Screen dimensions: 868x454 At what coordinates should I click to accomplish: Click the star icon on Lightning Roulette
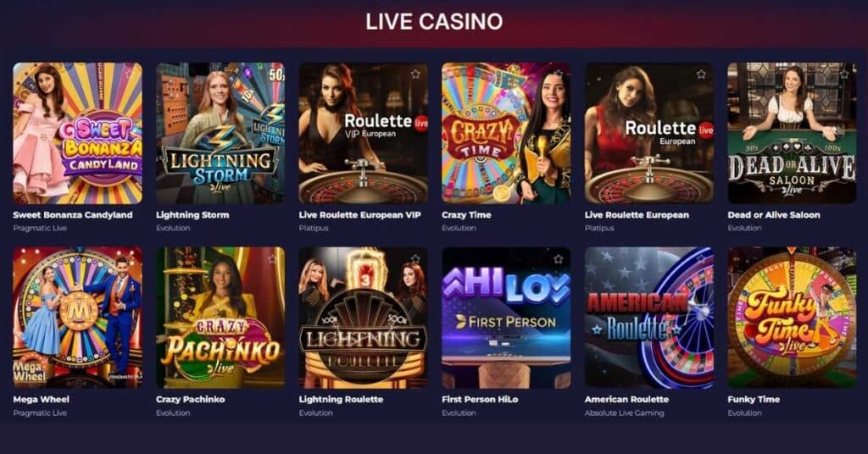[x=415, y=259]
